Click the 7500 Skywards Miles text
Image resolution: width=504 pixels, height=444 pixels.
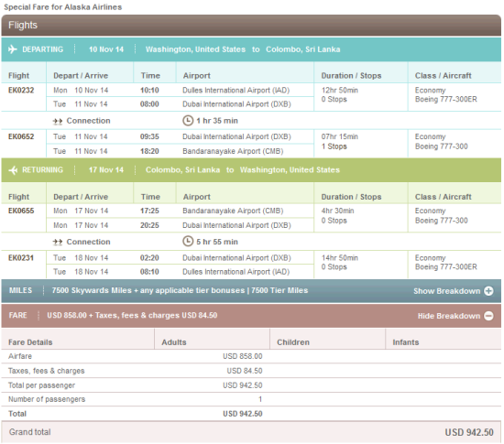(92, 290)
